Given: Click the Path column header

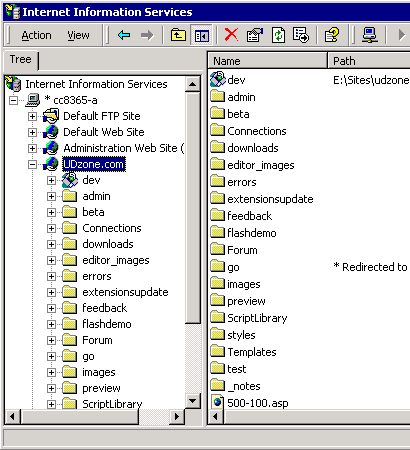Looking at the screenshot, I should click(x=369, y=61).
